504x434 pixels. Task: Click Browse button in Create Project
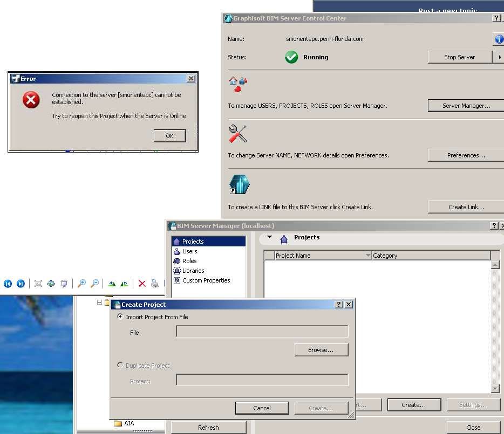(x=321, y=350)
